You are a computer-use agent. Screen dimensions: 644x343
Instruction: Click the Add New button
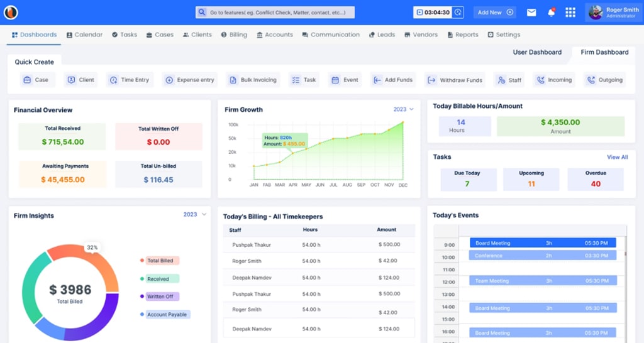click(496, 13)
